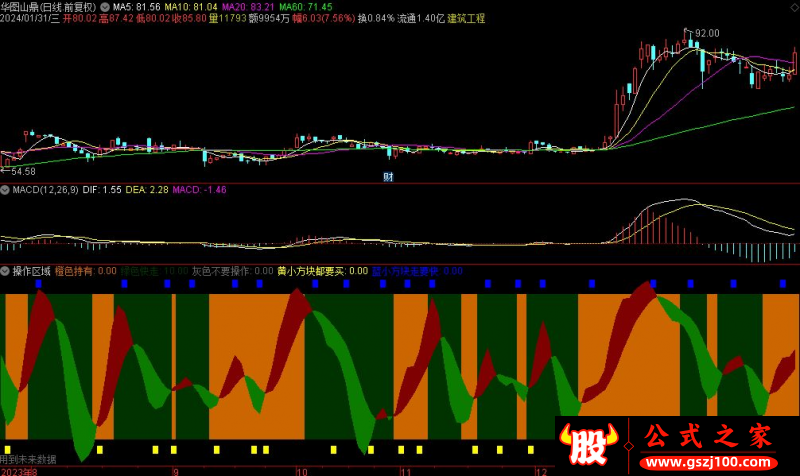This screenshot has width=800, height=476.
Task: Click the 92.00 high price marker
Action: pyautogui.click(x=707, y=33)
